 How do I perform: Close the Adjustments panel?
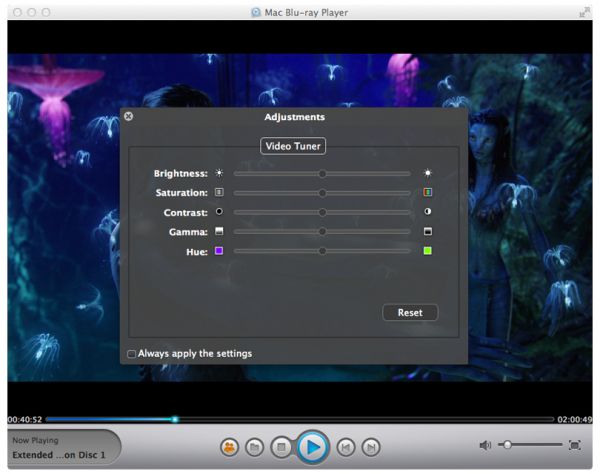click(129, 116)
